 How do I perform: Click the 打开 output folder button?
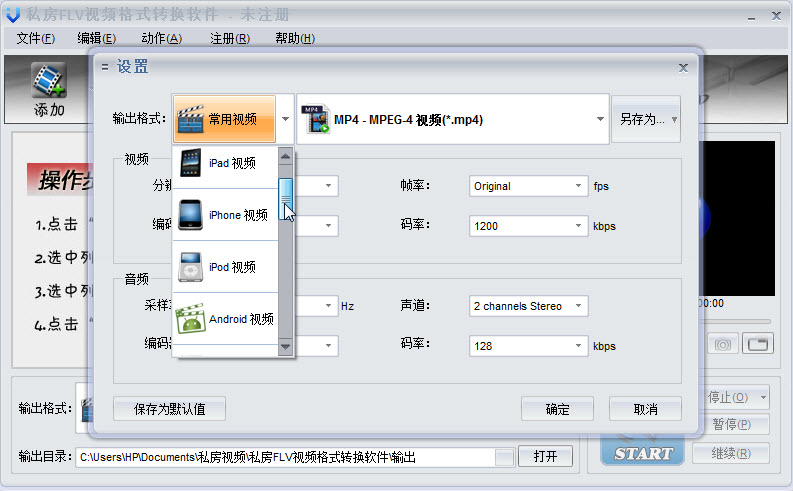pos(545,457)
